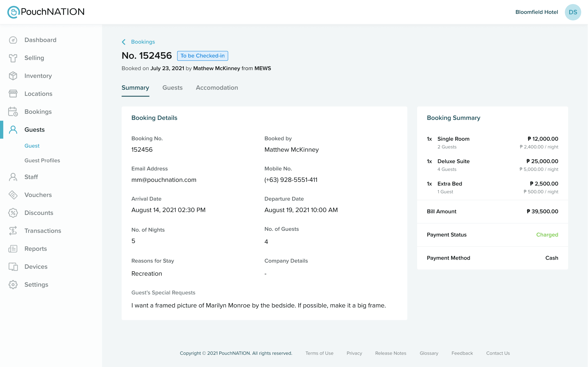The image size is (588, 367).
Task: Open the DS profile avatar menu
Action: click(x=573, y=12)
